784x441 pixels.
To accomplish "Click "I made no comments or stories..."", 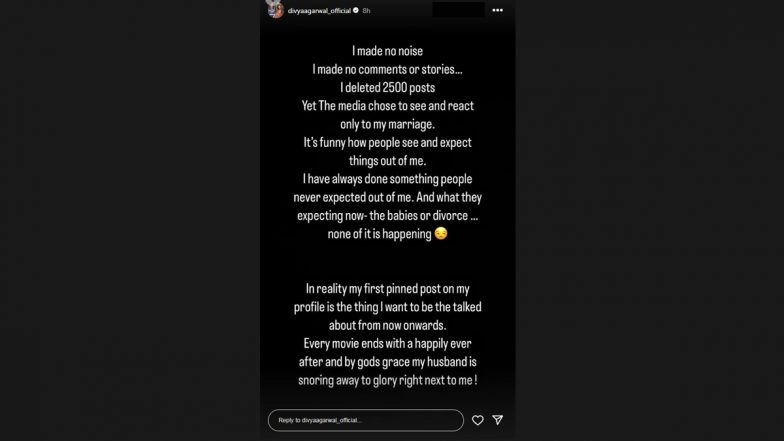I will pyautogui.click(x=387, y=68).
